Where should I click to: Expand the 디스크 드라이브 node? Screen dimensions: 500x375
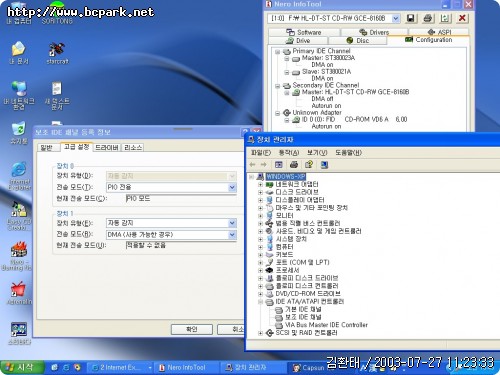[x=260, y=192]
